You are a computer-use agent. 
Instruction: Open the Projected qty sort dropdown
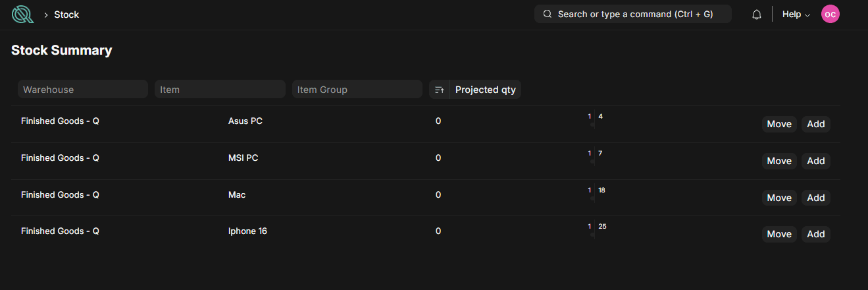point(486,90)
